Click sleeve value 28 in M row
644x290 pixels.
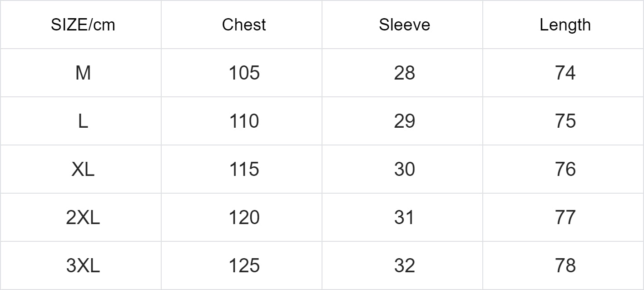point(404,73)
